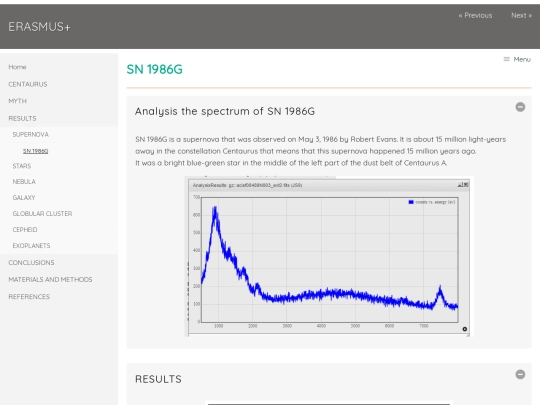Click the zoom circle icon under the chart

click(x=465, y=329)
